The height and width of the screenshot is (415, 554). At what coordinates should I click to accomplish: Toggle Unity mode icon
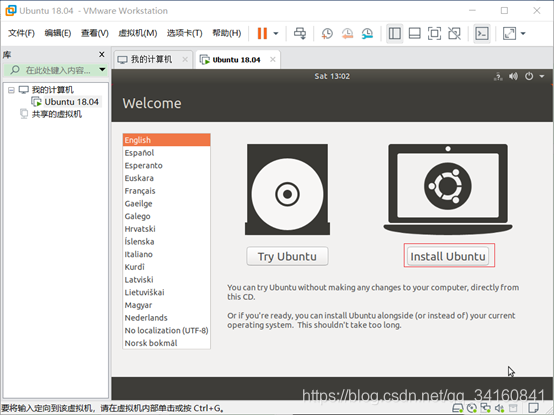(454, 34)
